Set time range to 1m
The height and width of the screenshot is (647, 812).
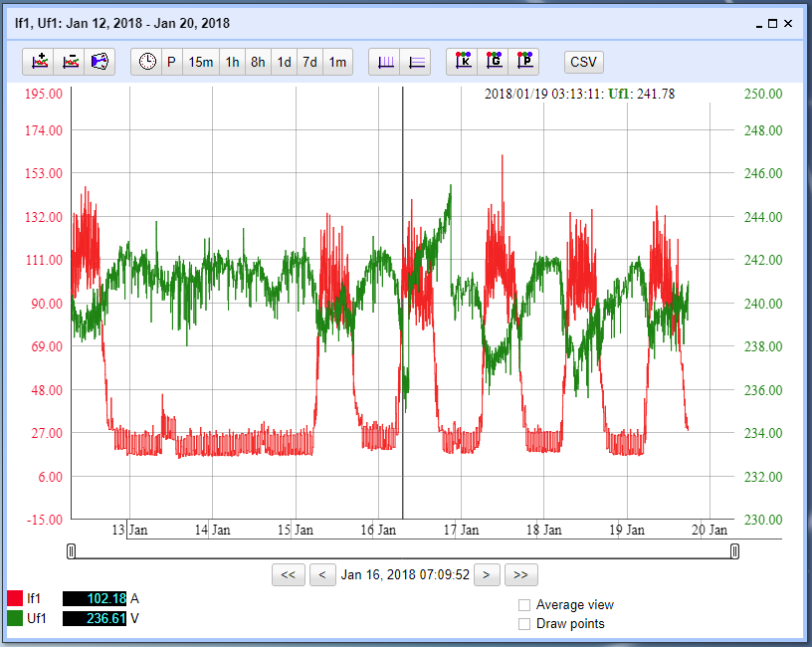click(x=337, y=62)
